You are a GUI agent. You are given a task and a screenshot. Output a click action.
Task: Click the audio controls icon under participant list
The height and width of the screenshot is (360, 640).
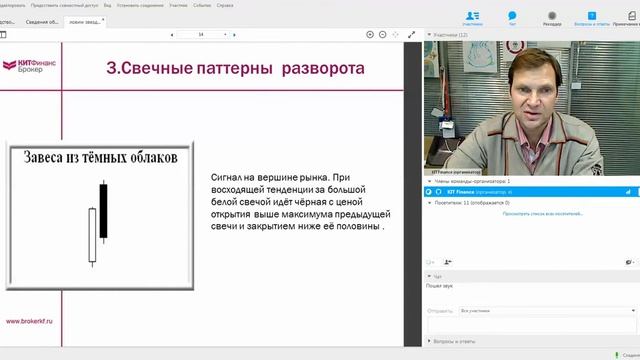pyautogui.click(x=430, y=262)
